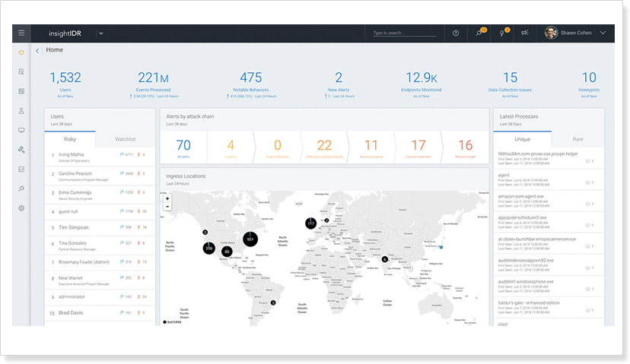The height and width of the screenshot is (364, 630).
Task: Open the 10 Honeypots metric
Action: pyautogui.click(x=589, y=84)
